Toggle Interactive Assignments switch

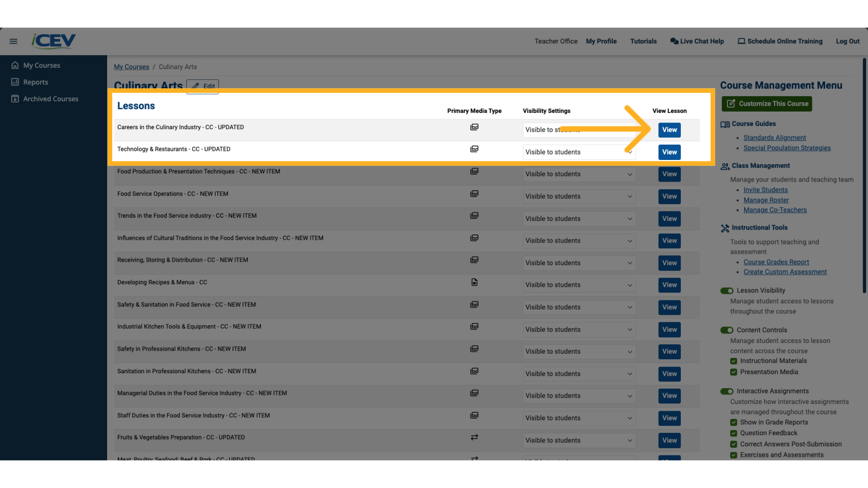727,391
